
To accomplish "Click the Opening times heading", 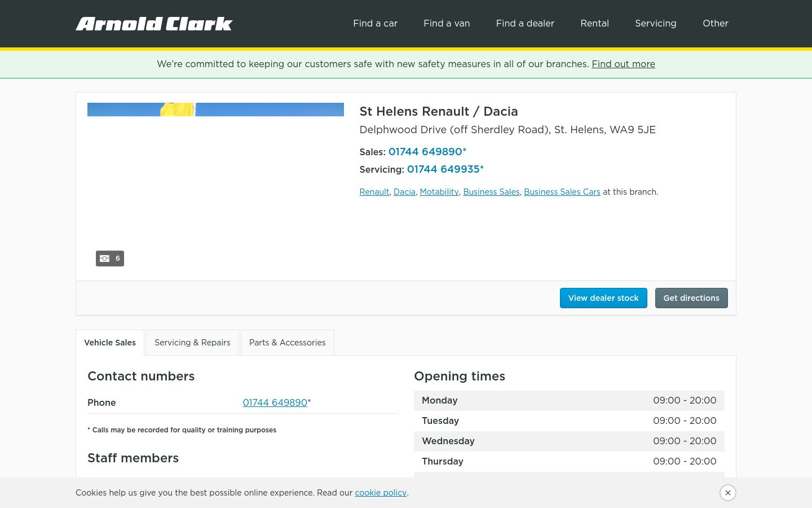I will [x=460, y=376].
